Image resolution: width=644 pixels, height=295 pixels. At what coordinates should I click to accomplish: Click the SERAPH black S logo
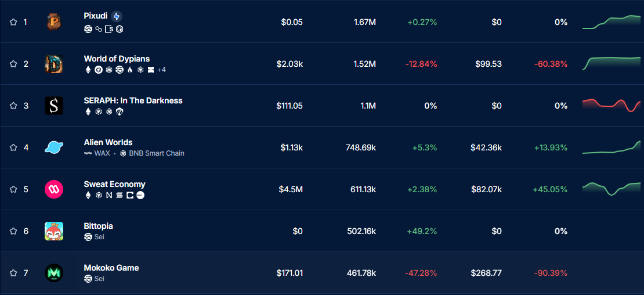[54, 106]
